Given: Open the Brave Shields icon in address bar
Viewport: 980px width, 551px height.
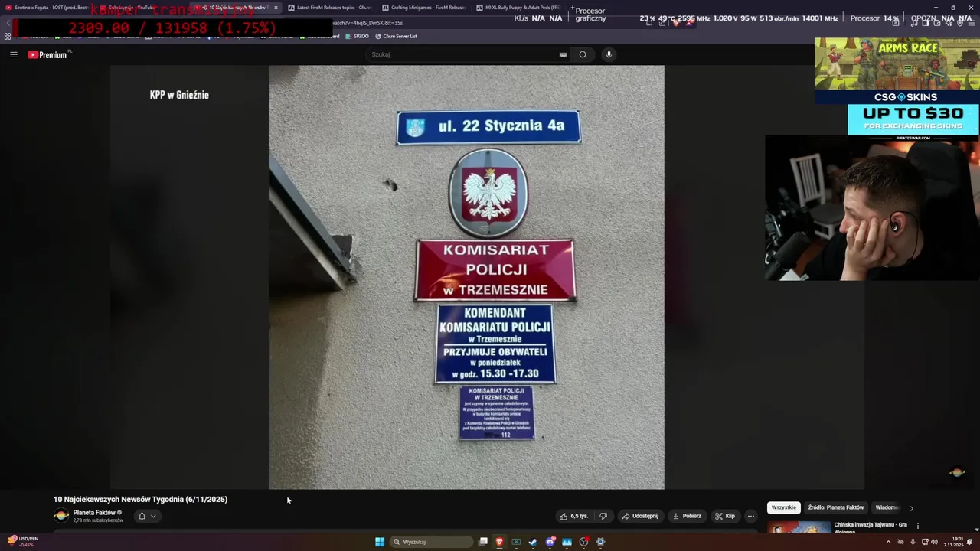Looking at the screenshot, I should click(675, 23).
